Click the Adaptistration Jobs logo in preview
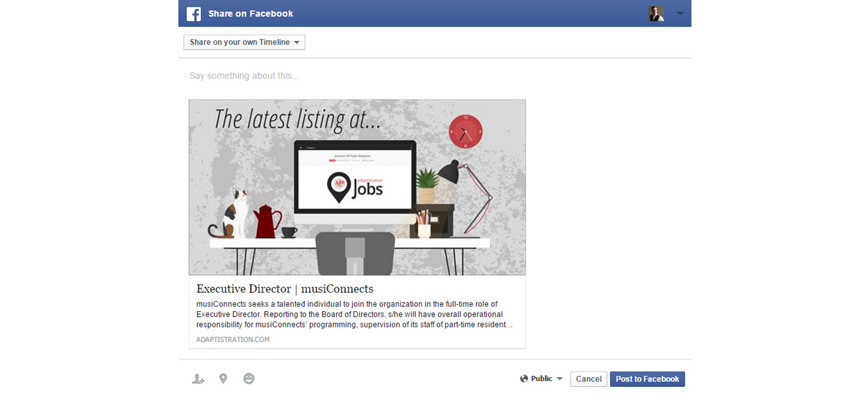868x399 pixels. [x=355, y=187]
